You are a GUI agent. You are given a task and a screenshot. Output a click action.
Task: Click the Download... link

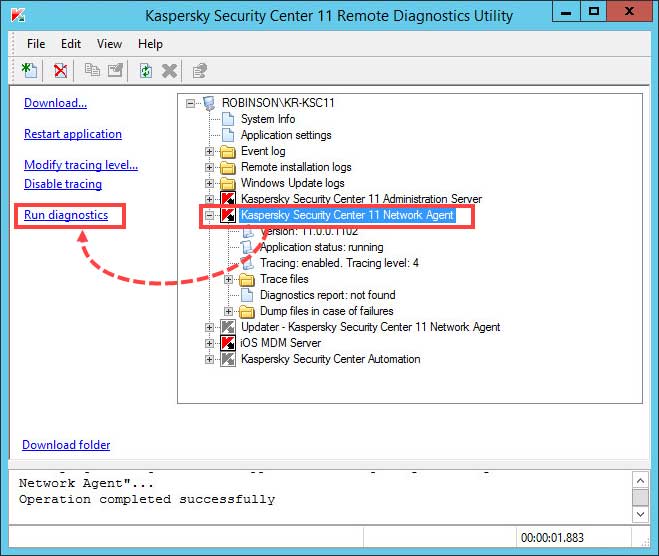[55, 103]
